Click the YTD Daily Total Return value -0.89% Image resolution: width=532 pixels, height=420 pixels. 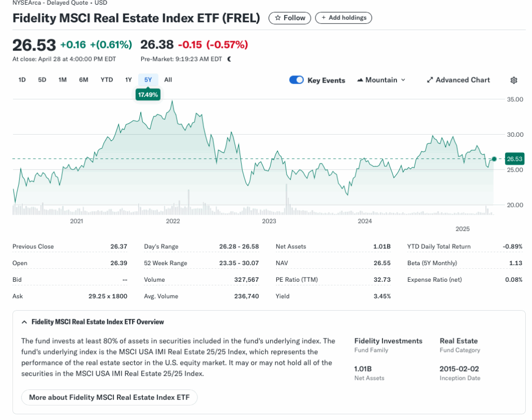tap(512, 246)
